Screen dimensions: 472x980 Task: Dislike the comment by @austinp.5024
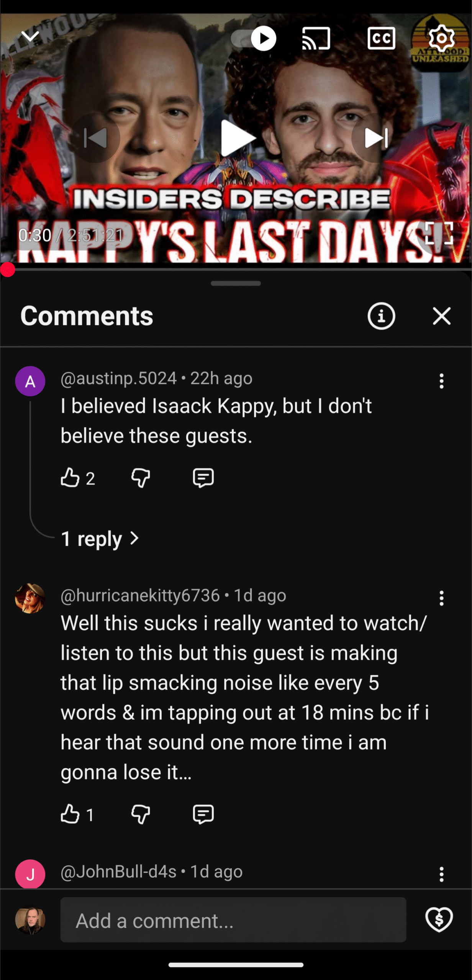(141, 478)
